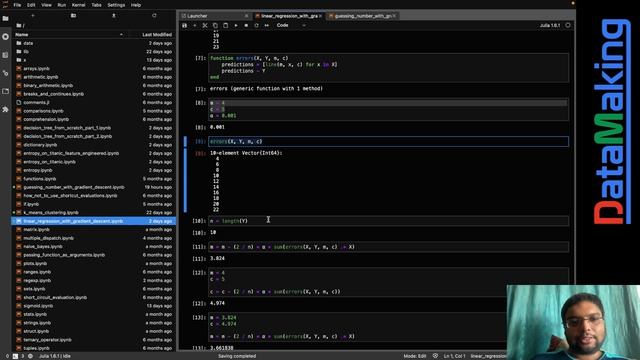The image size is (640, 360).
Task: Close the Launcher tab
Action: [247, 16]
